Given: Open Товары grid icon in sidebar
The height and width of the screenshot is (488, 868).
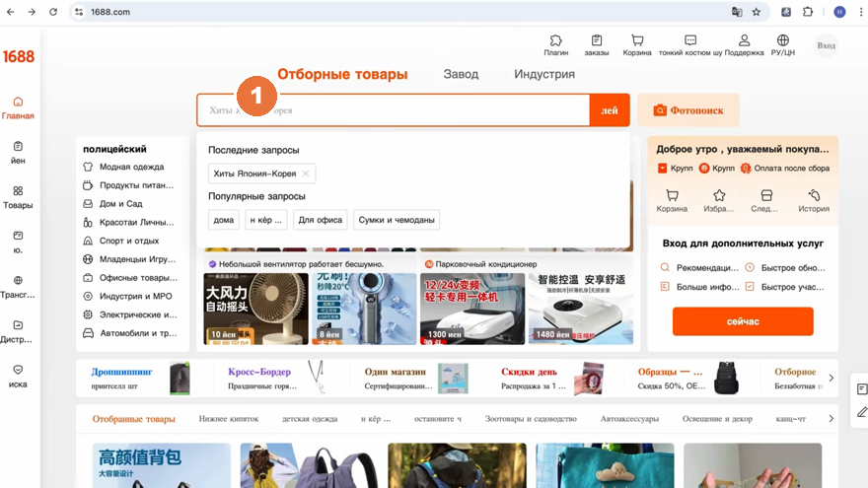Looking at the screenshot, I should click(18, 197).
